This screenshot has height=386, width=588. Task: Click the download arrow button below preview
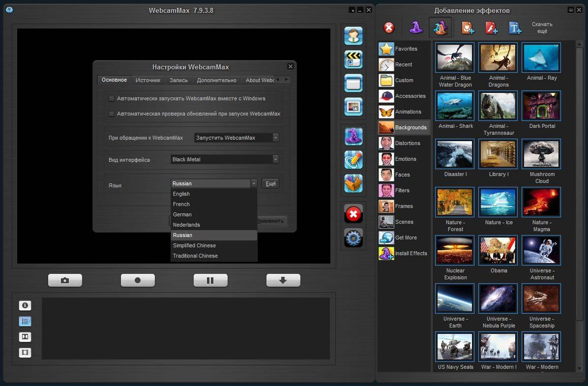pyautogui.click(x=283, y=280)
